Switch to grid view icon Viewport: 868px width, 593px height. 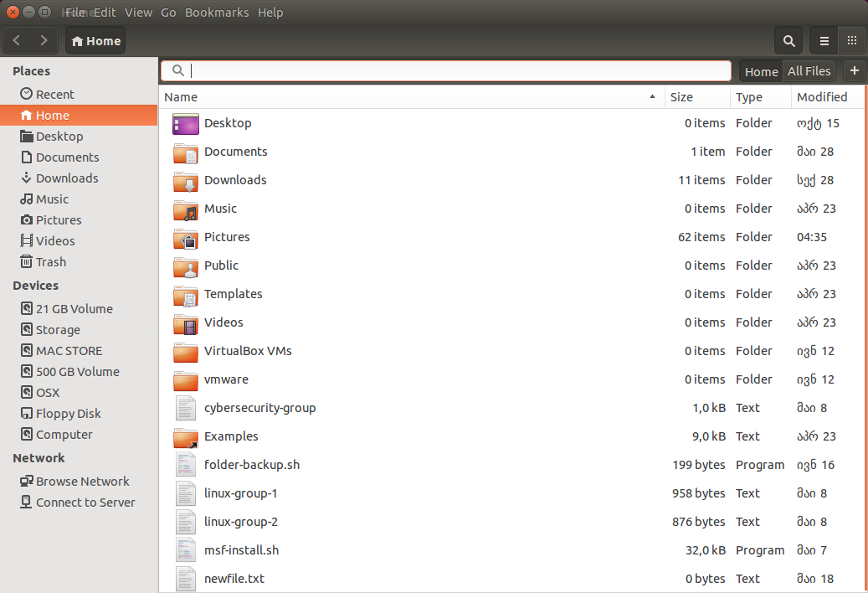coord(852,40)
